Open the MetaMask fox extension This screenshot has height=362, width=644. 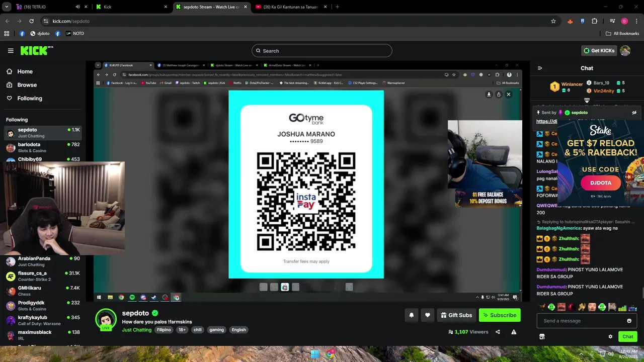click(x=570, y=21)
